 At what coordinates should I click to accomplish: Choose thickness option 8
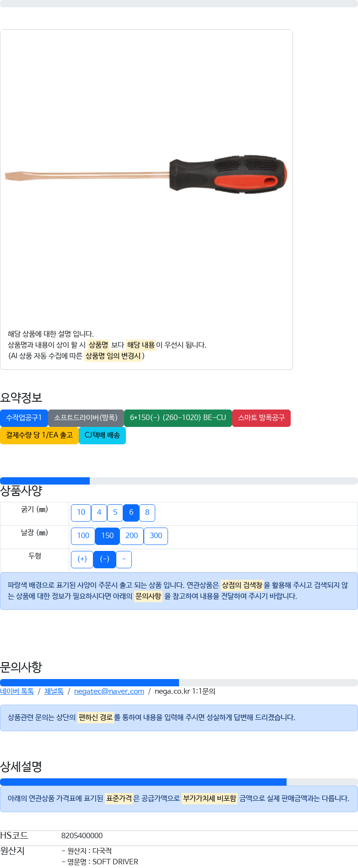click(147, 512)
